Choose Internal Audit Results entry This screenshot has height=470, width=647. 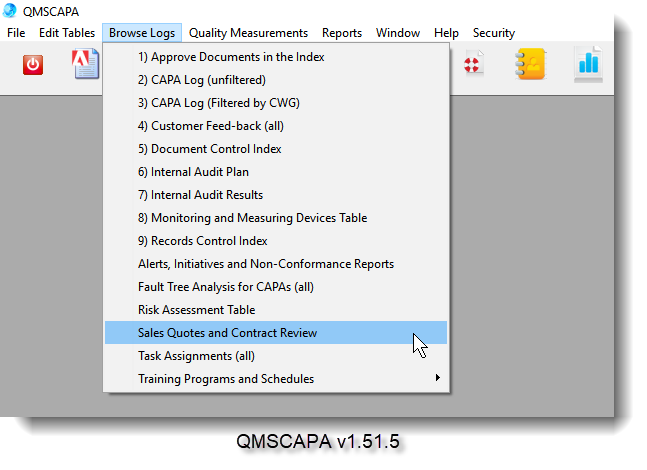pos(200,195)
